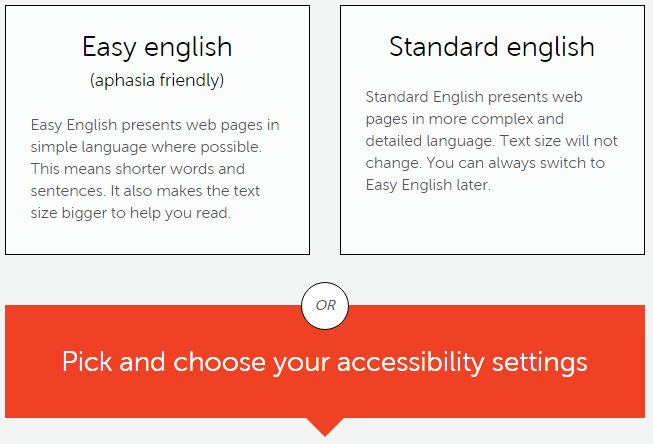Image resolution: width=653 pixels, height=444 pixels.
Task: Click 'detailed language. Text size will not' line
Action: [x=491, y=141]
